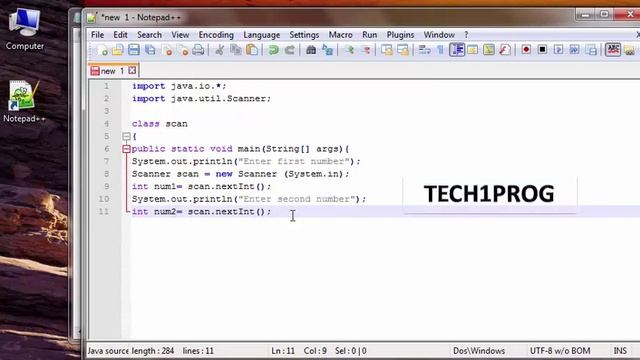The width and height of the screenshot is (640, 360).
Task: Open the Edit menu
Action: pos(120,35)
